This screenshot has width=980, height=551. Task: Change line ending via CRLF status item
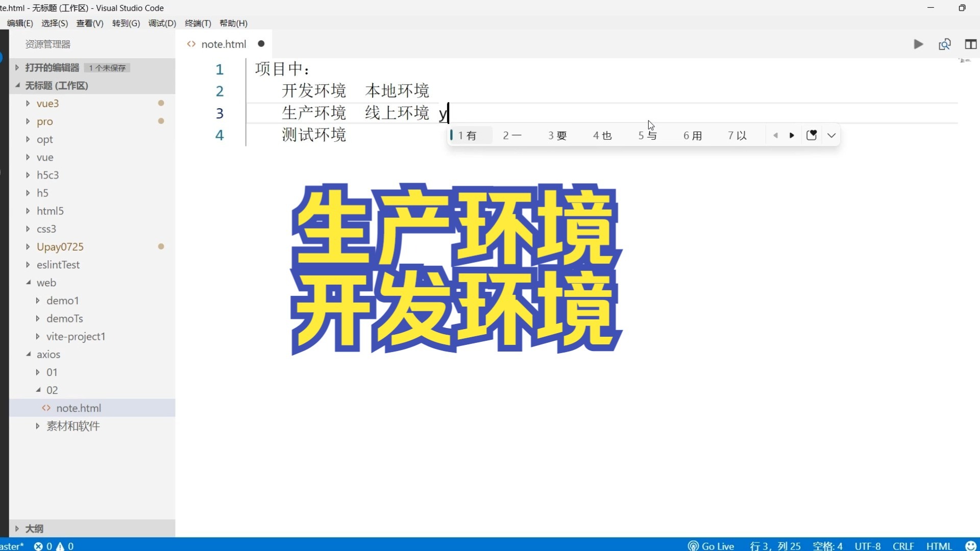[x=903, y=546]
